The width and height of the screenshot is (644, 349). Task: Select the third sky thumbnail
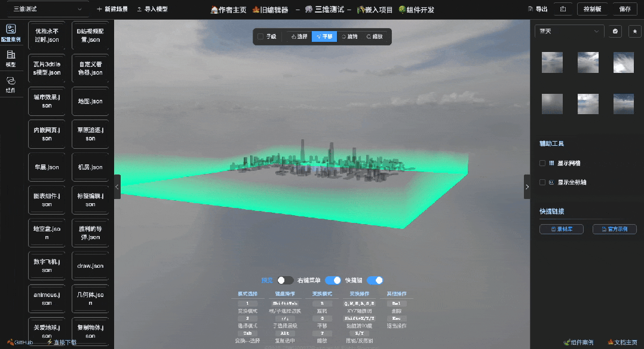point(623,62)
